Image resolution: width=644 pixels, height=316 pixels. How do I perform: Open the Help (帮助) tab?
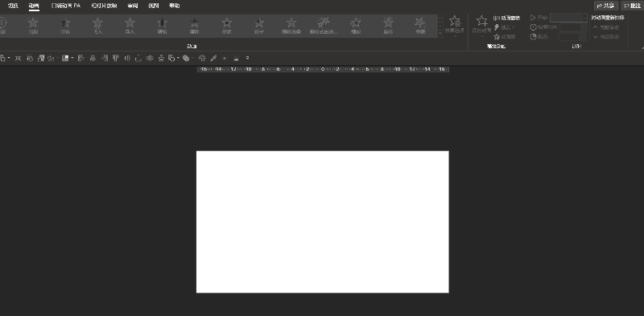coord(175,6)
